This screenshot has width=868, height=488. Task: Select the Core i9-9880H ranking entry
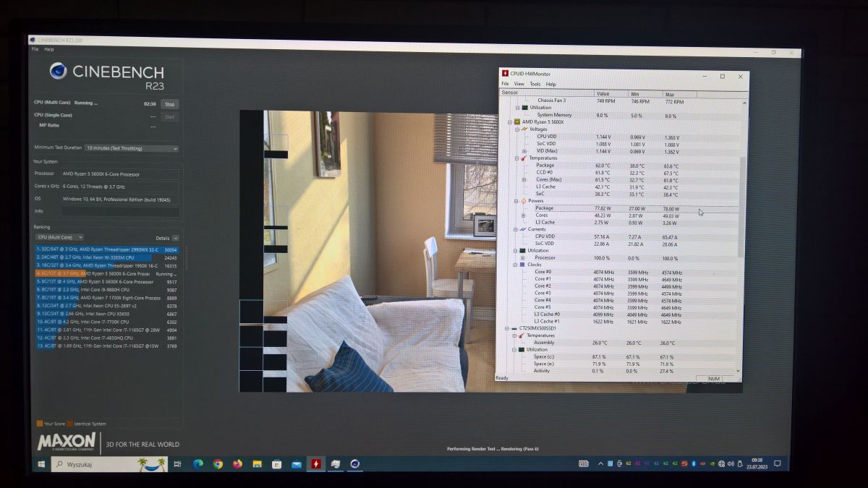[x=107, y=290]
